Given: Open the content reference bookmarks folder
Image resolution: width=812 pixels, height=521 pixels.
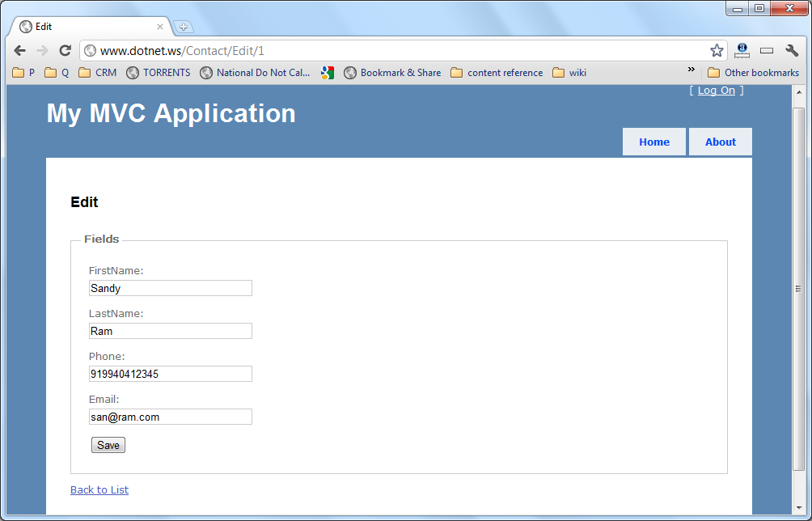Looking at the screenshot, I should [x=497, y=73].
